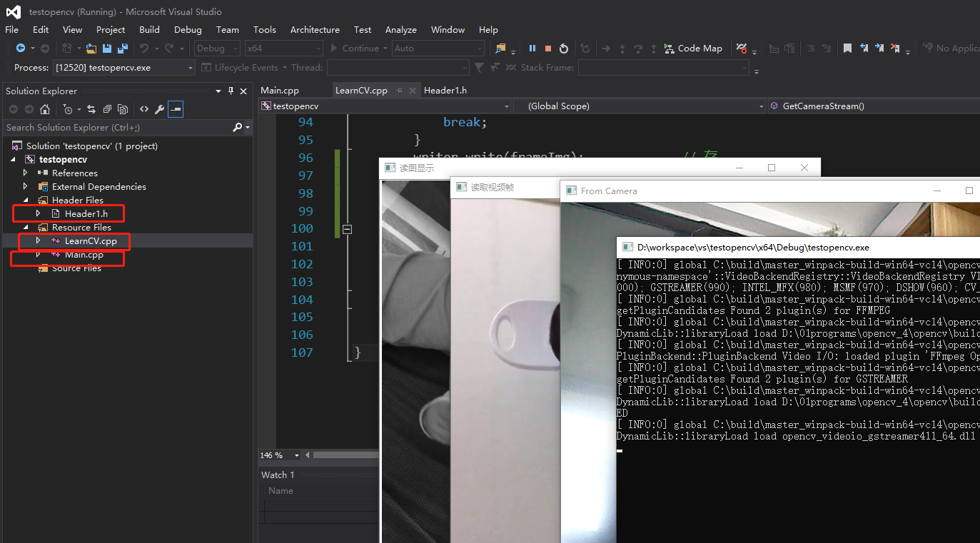Collapse all items in Solution Explorer

tap(107, 109)
